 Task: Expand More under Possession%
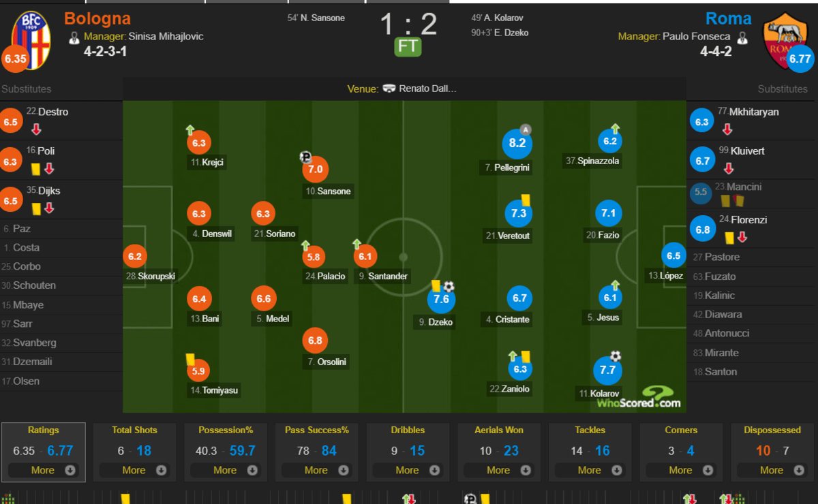click(x=226, y=470)
